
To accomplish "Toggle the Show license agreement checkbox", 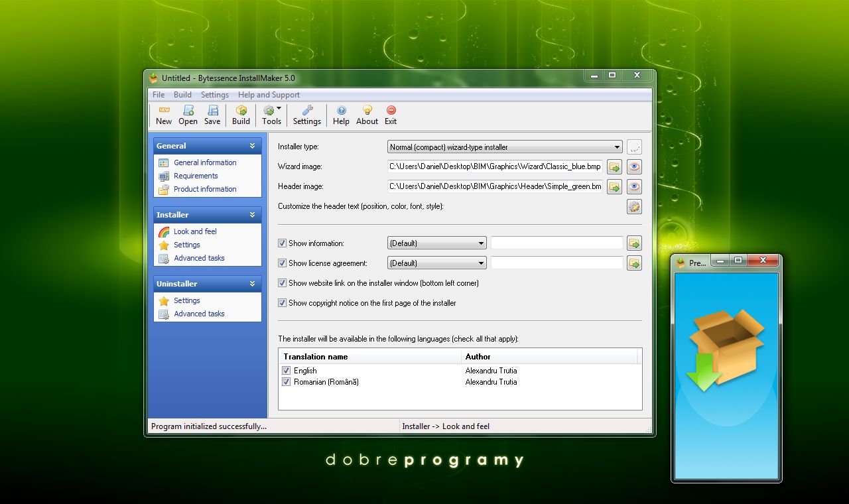I will [283, 263].
